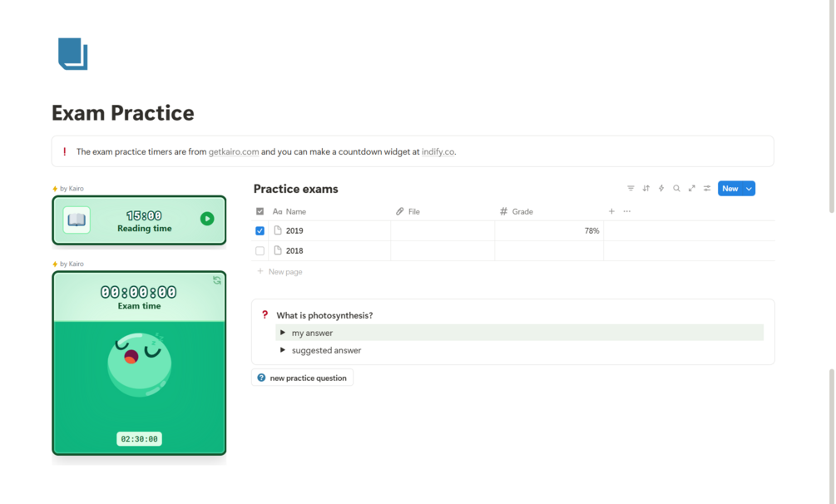
Task: Add a new column with plus icon
Action: (611, 211)
